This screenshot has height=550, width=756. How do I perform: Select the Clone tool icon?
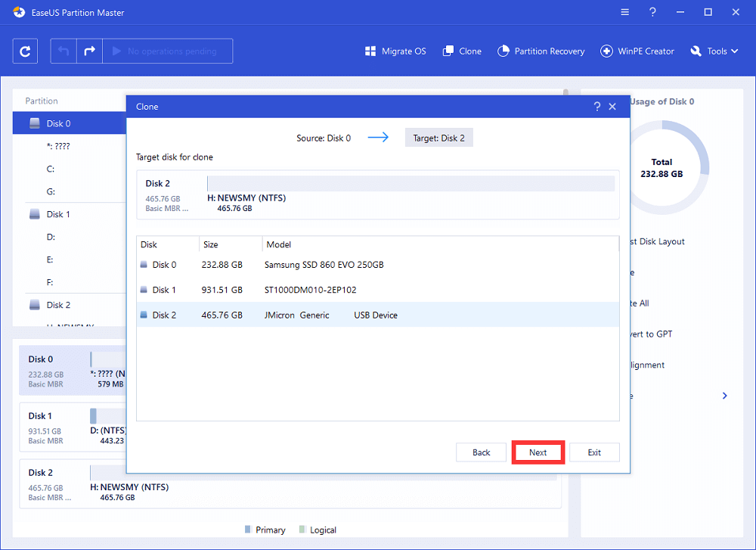click(x=448, y=51)
